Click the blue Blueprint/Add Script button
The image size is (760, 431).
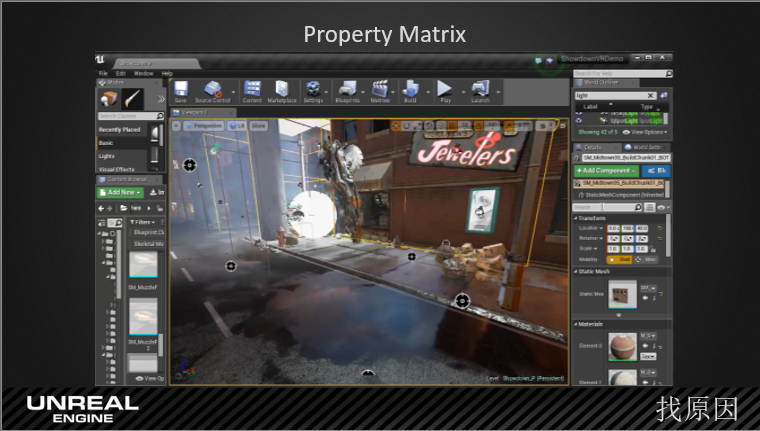656,171
